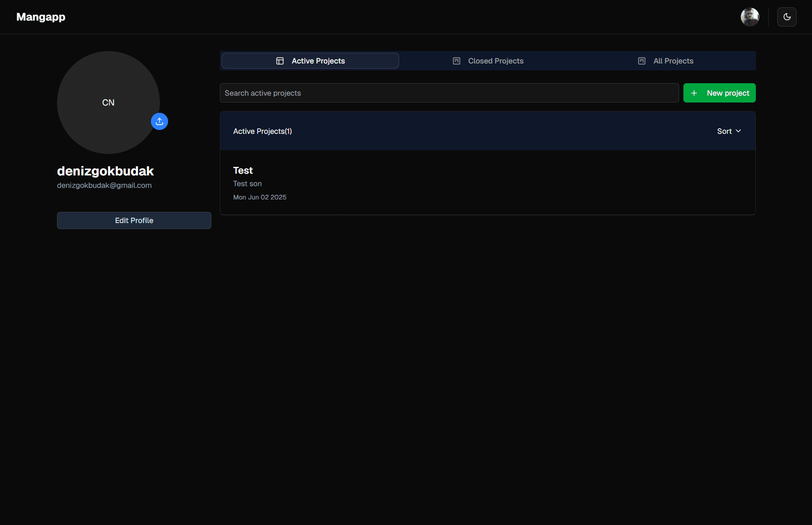Switch to the Closed Projects tab
Screen dimensions: 812x525
coord(487,60)
